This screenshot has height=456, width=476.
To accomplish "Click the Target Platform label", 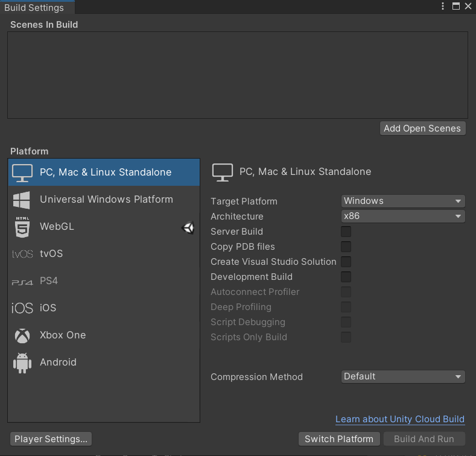I will pos(244,201).
